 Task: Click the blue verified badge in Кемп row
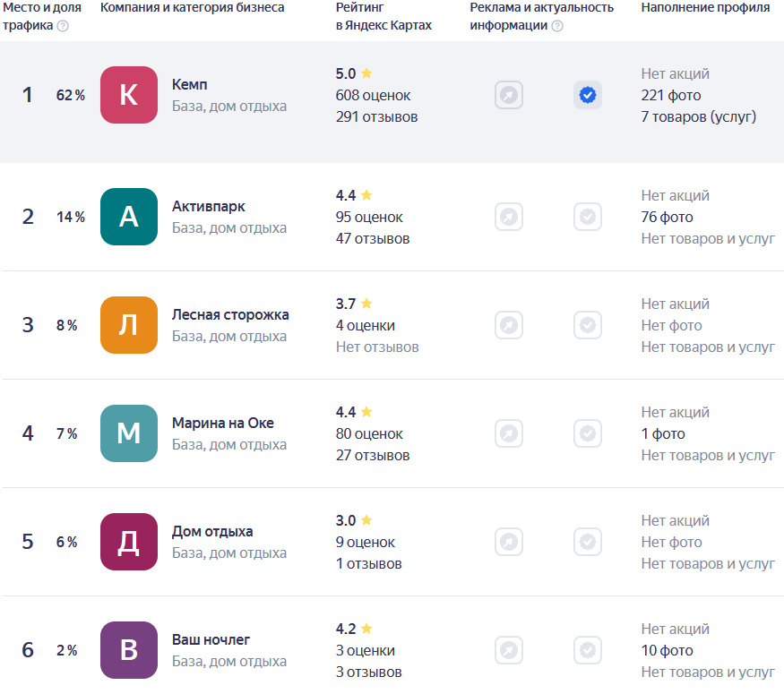[x=588, y=95]
